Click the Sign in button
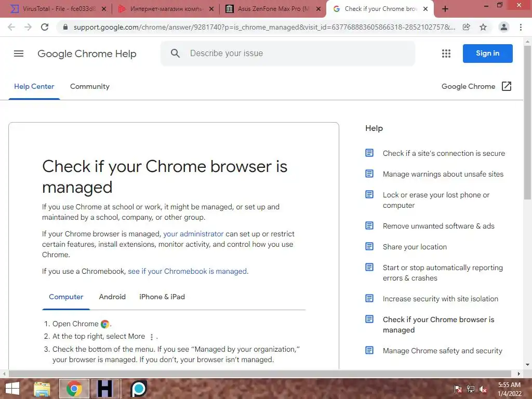 point(487,54)
